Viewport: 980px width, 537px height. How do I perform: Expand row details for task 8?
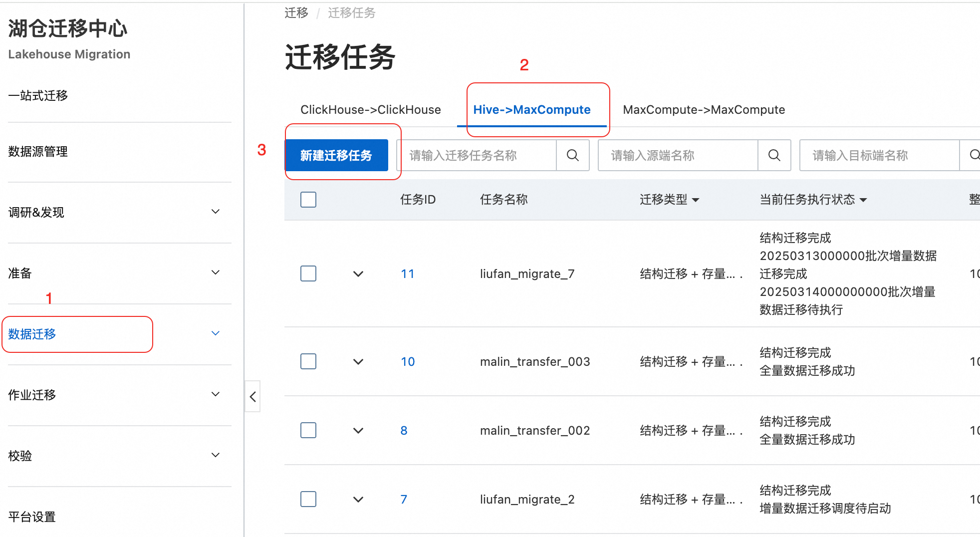pyautogui.click(x=358, y=431)
